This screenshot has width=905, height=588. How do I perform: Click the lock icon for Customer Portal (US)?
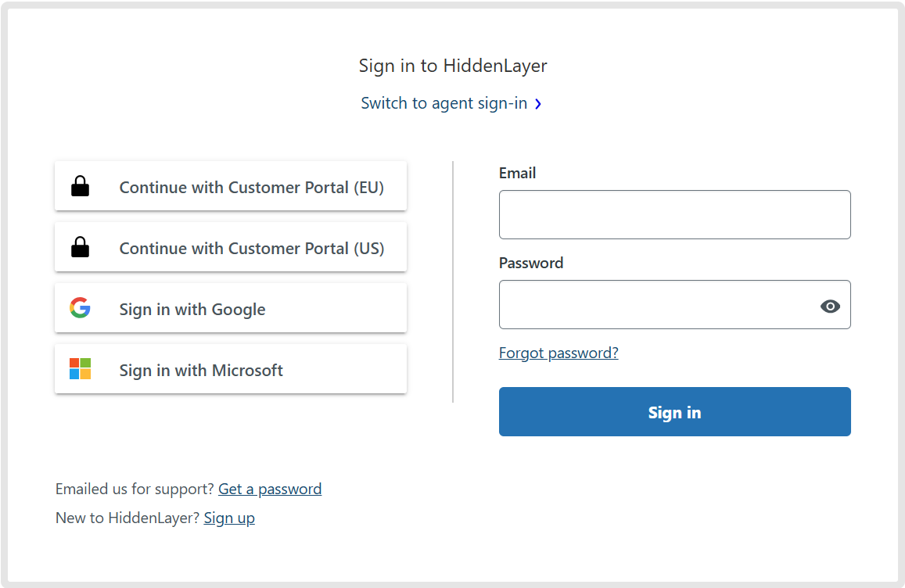pos(80,247)
